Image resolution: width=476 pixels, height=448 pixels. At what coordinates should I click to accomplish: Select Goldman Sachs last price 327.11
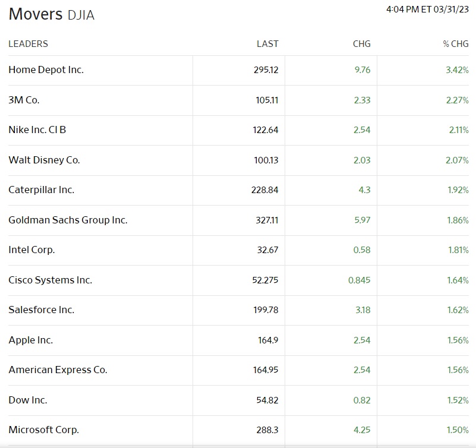pos(267,220)
